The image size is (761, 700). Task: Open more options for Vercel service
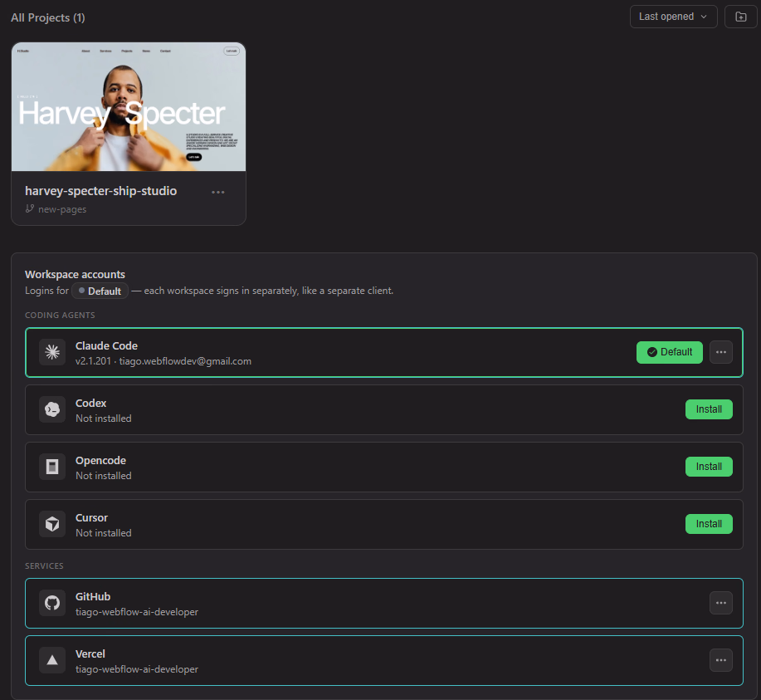coord(720,660)
